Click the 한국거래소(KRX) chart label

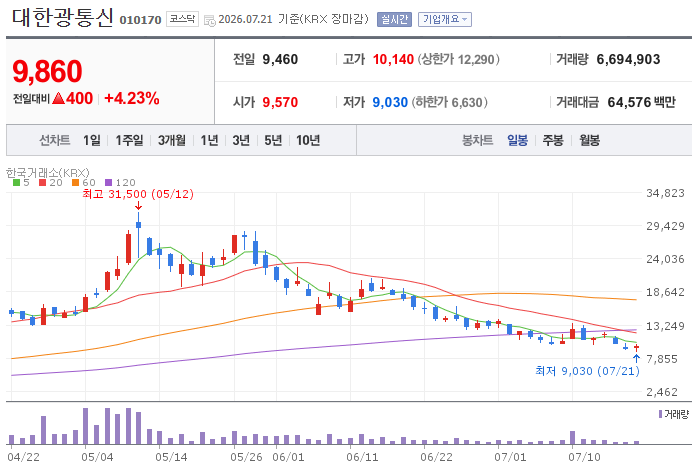[48, 173]
